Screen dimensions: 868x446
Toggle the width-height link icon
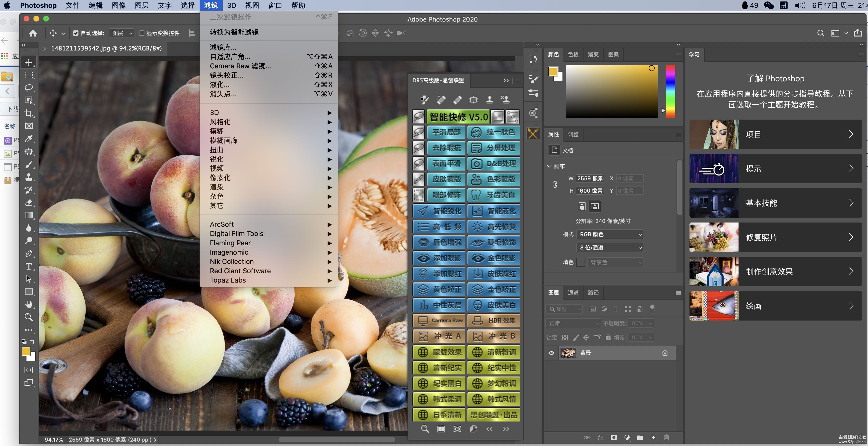(555, 184)
